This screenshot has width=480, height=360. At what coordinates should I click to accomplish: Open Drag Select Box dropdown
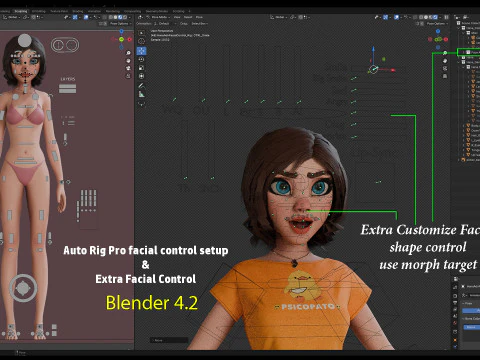tap(199, 24)
